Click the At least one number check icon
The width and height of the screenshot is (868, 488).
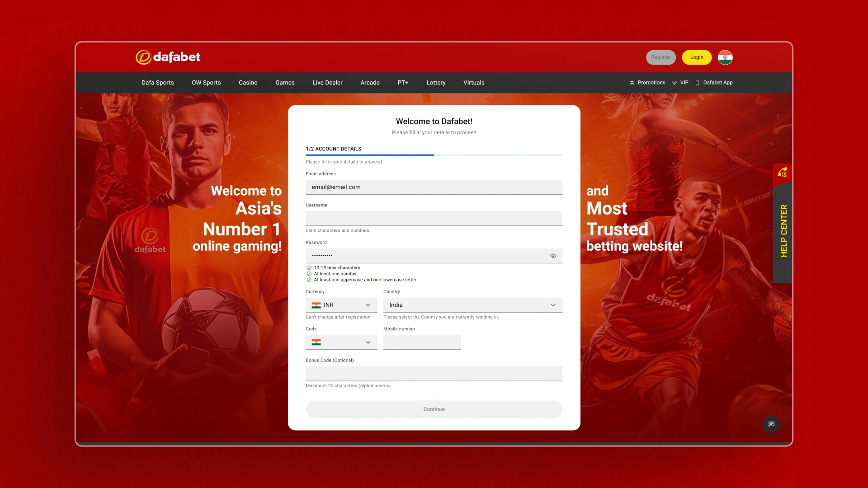click(309, 274)
